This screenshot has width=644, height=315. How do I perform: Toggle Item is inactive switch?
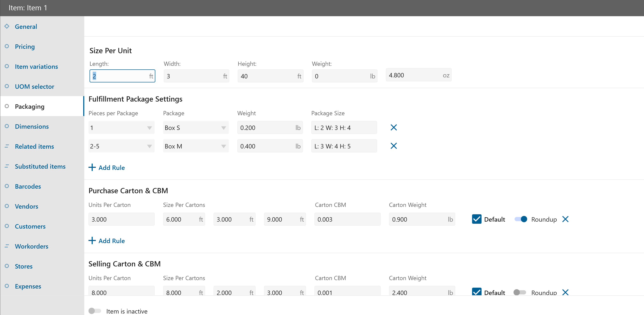click(x=95, y=311)
